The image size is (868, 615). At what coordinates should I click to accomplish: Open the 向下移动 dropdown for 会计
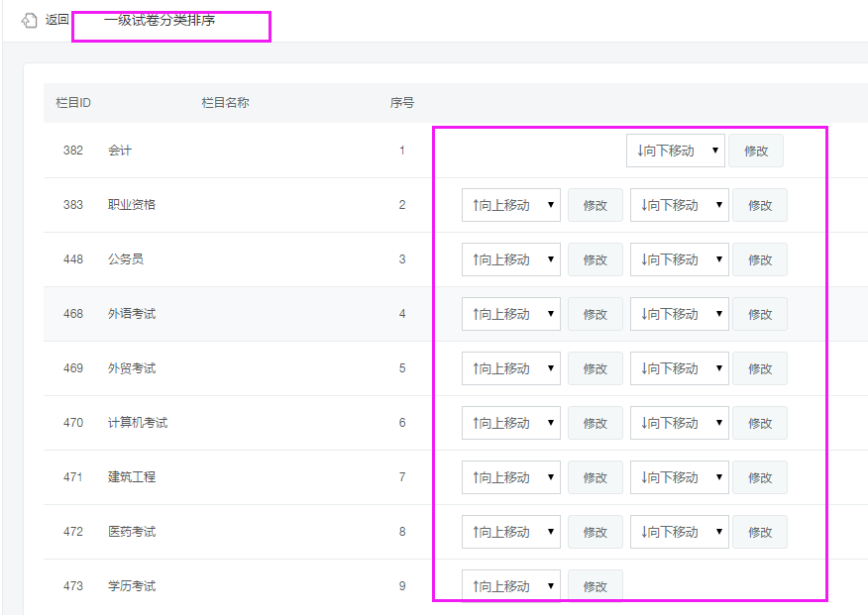[x=675, y=151]
